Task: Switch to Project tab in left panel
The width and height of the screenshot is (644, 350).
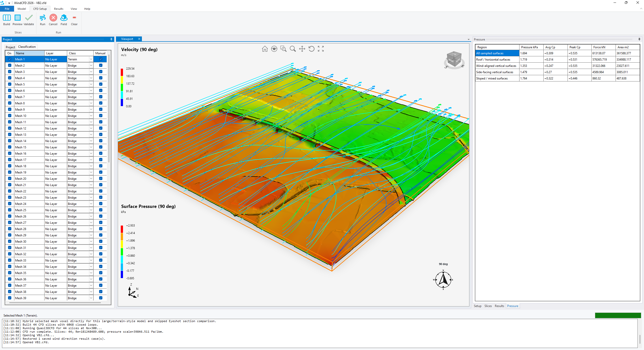Action: coord(10,47)
